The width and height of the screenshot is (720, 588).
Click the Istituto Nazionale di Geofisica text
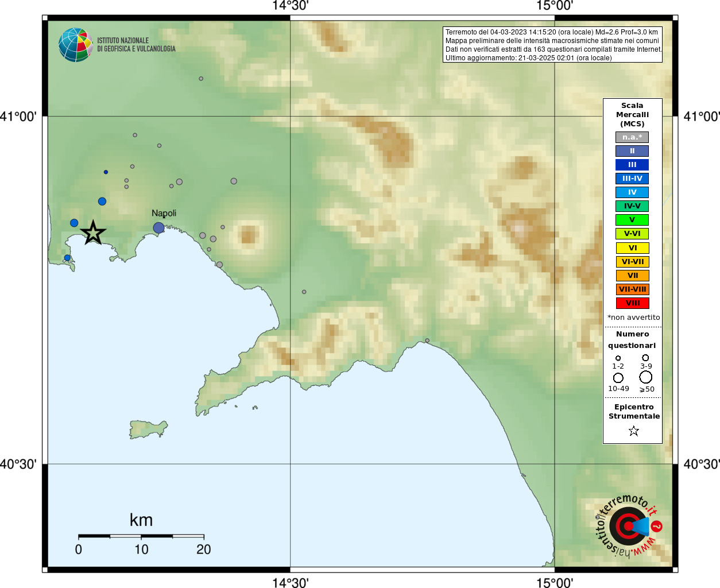[x=136, y=45]
